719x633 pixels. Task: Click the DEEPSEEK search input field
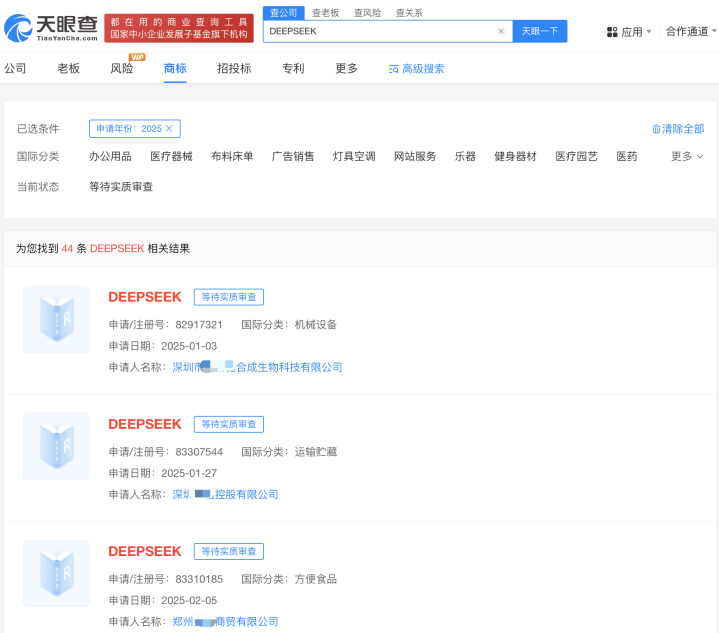[x=380, y=31]
